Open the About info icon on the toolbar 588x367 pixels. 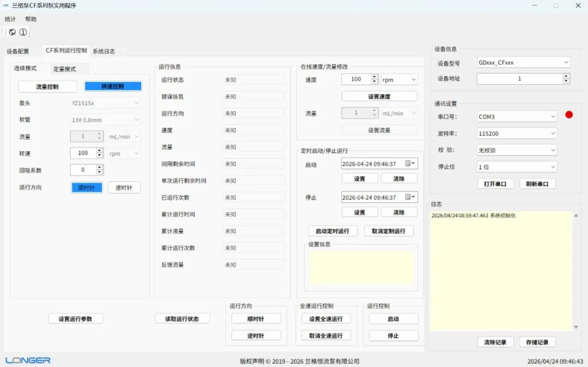pyautogui.click(x=22, y=32)
